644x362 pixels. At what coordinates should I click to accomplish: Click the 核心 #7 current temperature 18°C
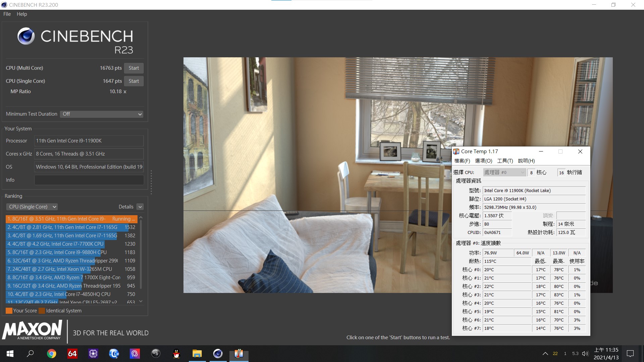click(507, 328)
